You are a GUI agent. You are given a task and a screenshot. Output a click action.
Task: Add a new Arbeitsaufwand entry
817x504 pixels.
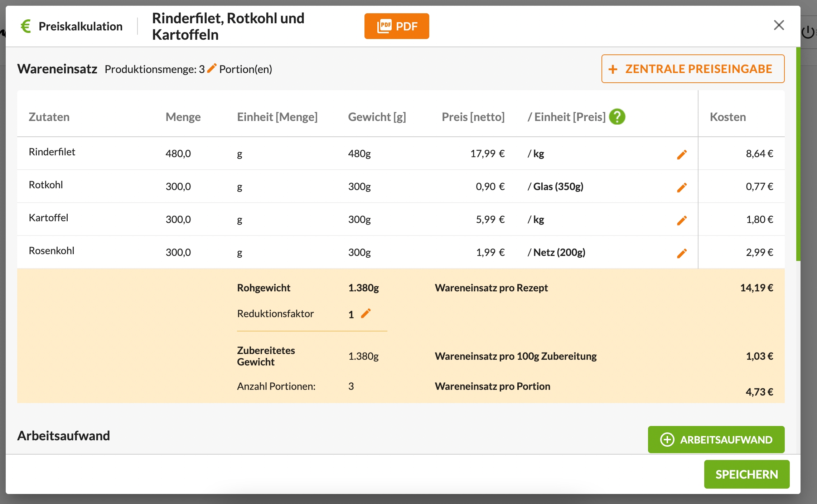pyautogui.click(x=716, y=439)
